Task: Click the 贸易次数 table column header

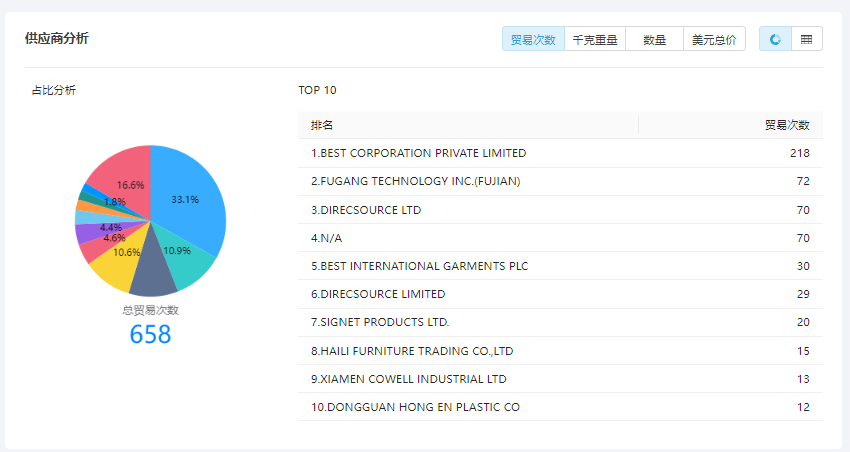Action: (x=786, y=125)
